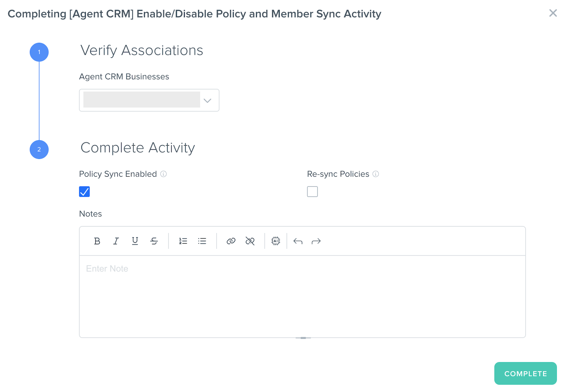Insert a hyperlink in the note
Screen dimensions: 563x392
[231, 241]
